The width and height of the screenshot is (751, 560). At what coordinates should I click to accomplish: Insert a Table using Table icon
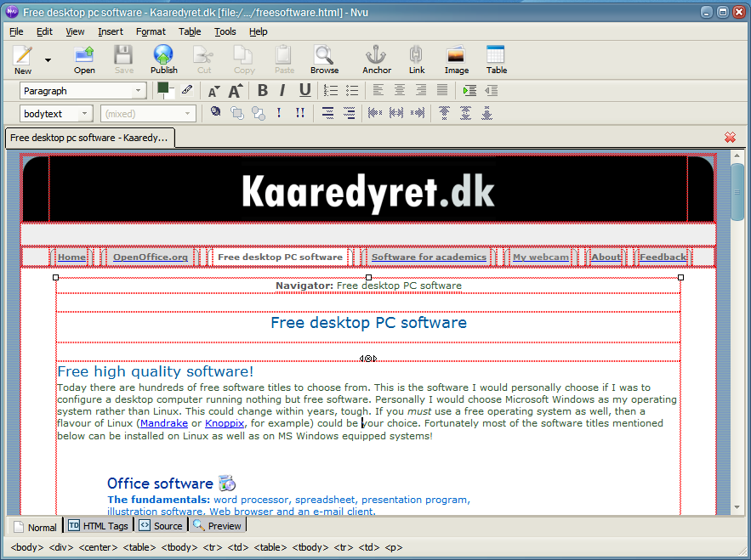tap(496, 59)
